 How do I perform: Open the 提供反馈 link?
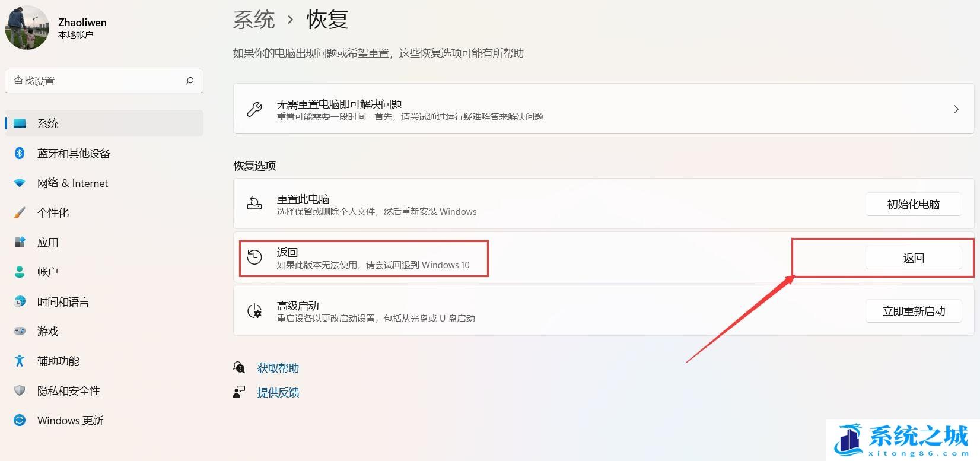(x=278, y=392)
